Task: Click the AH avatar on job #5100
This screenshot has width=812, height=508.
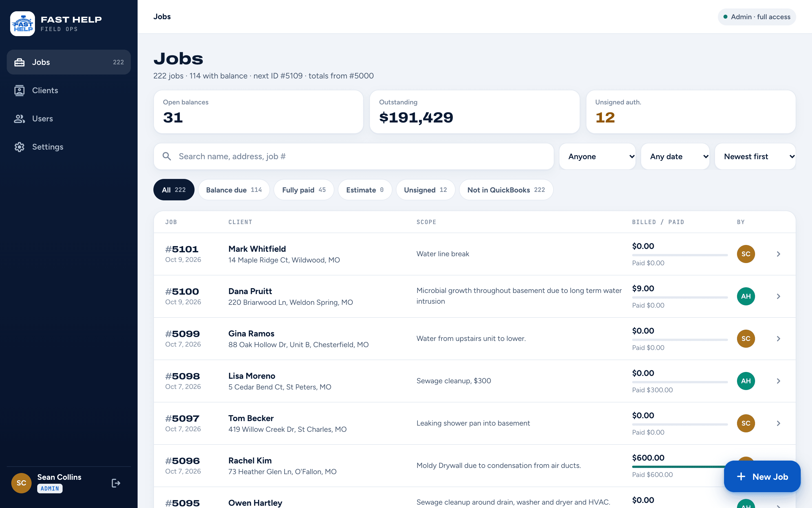Action: [x=746, y=296]
